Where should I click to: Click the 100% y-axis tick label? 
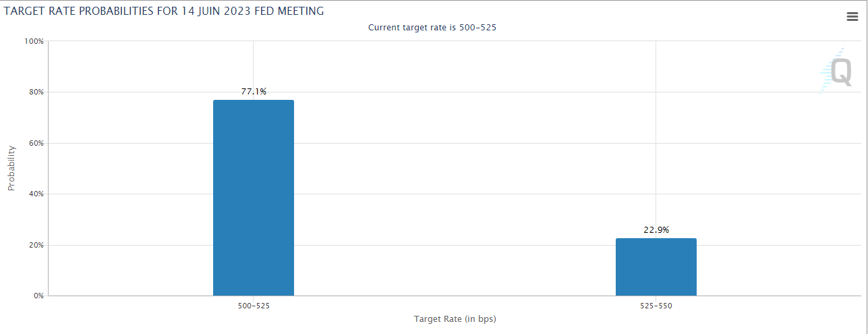click(34, 41)
